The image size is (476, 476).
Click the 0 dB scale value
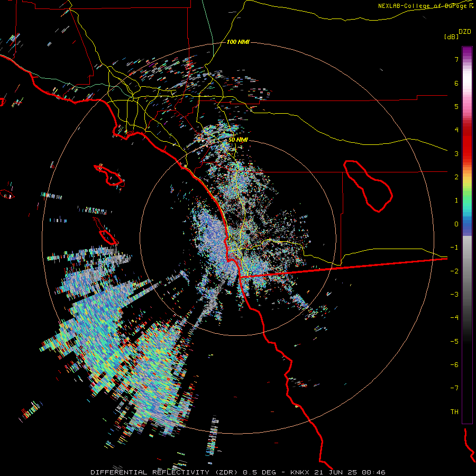tap(456, 224)
